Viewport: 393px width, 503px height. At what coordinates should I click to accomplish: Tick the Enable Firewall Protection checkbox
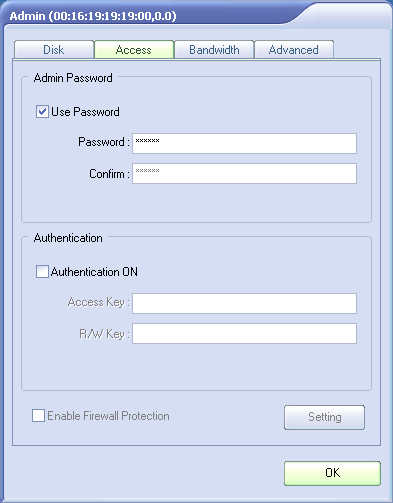38,416
